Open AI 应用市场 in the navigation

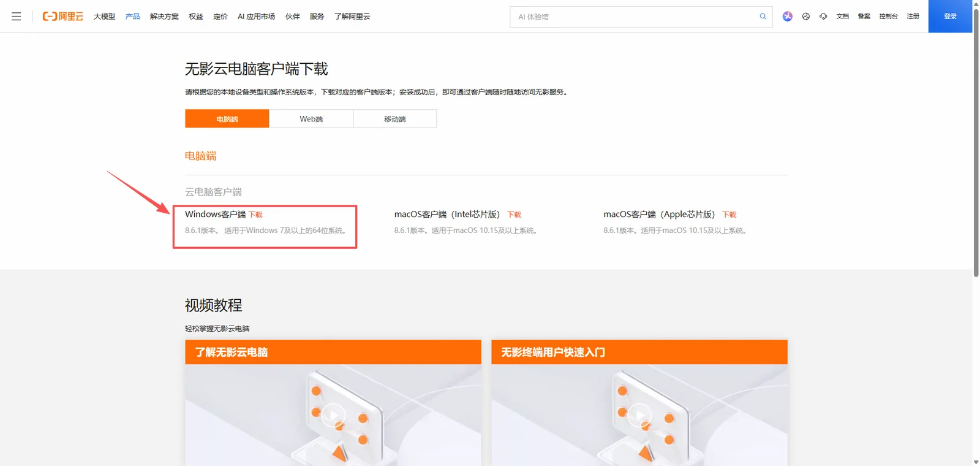[x=256, y=17]
